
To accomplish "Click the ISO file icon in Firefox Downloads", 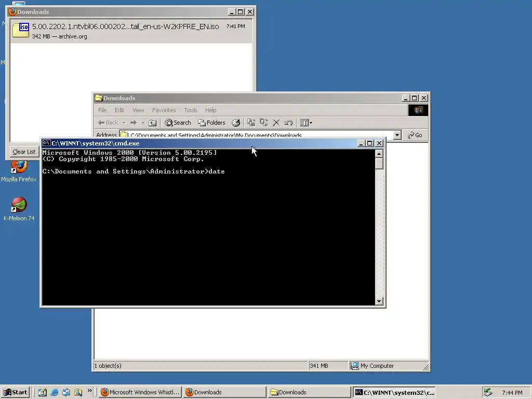I will [x=21, y=30].
